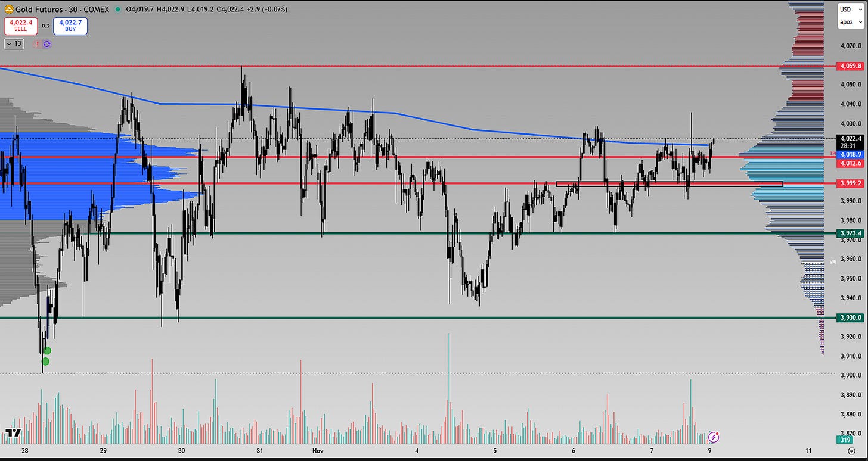Click the lower green circle marker

point(45,361)
